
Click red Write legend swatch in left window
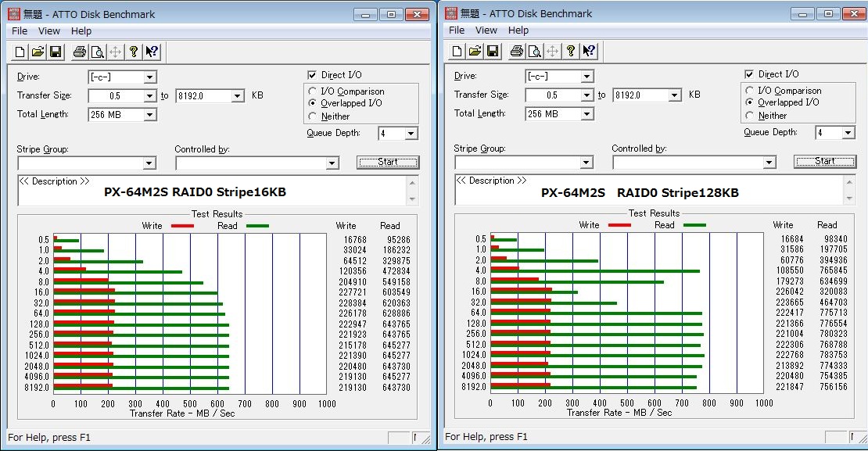pyautogui.click(x=183, y=226)
